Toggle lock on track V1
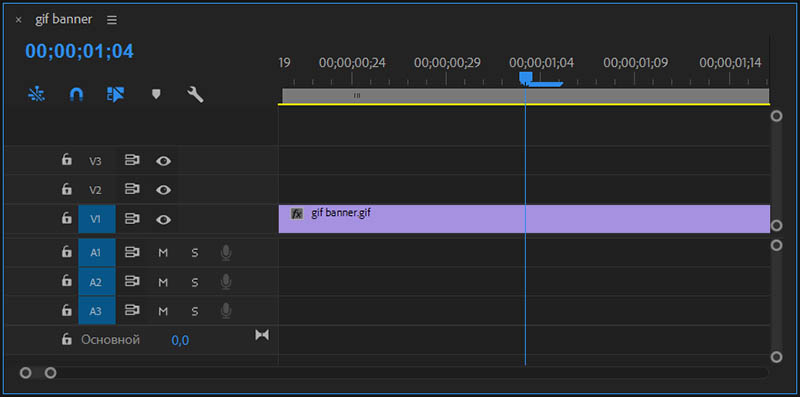 pos(66,218)
